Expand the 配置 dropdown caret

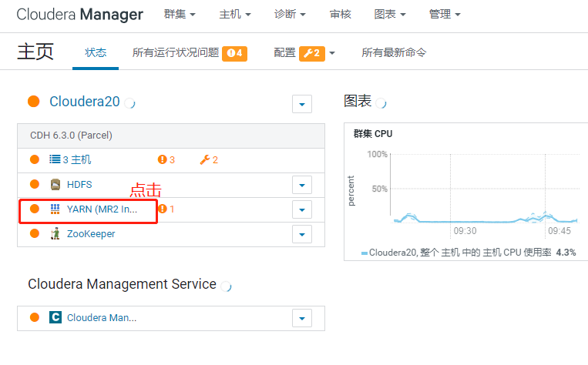click(332, 53)
